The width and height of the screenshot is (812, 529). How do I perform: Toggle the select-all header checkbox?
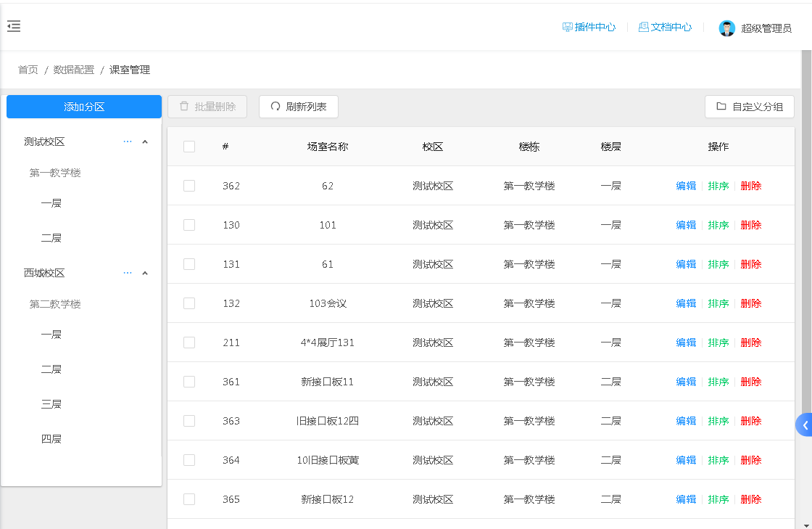(x=189, y=147)
